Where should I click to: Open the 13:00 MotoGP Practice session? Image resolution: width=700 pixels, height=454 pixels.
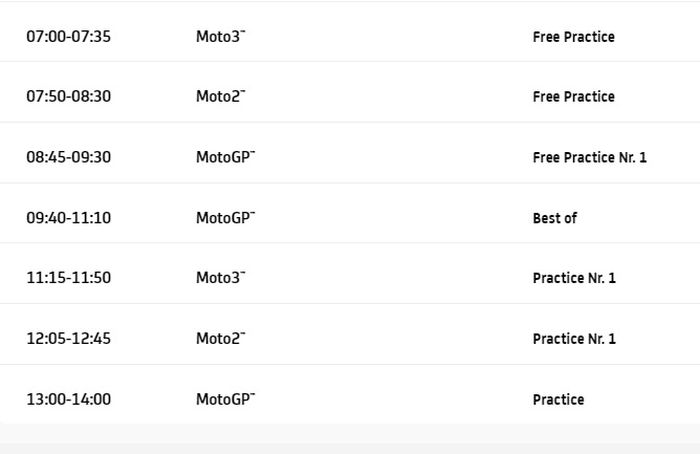[558, 400]
